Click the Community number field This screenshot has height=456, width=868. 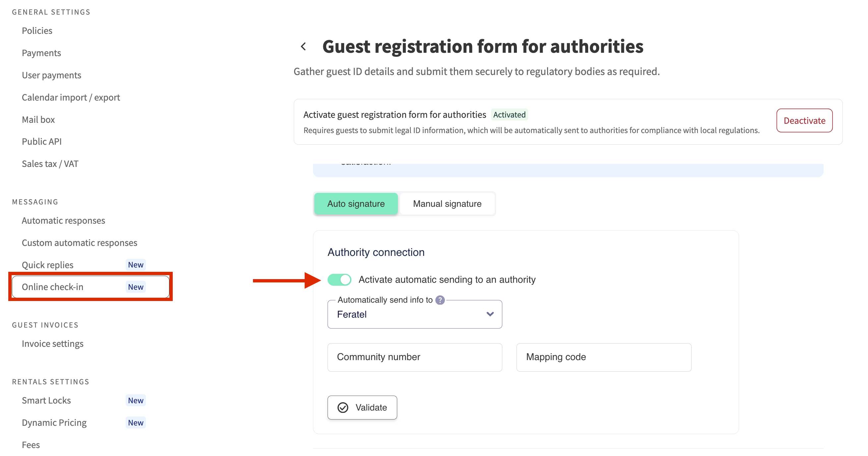click(x=414, y=357)
